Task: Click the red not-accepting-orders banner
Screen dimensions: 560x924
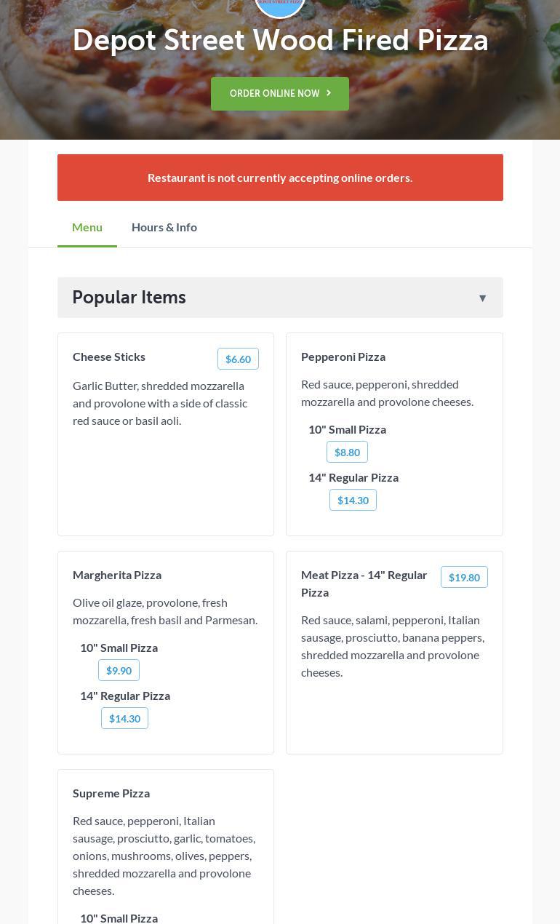Action: pyautogui.click(x=280, y=178)
